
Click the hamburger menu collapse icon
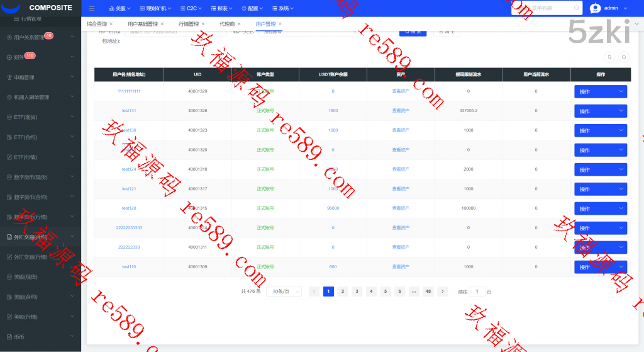92,8
